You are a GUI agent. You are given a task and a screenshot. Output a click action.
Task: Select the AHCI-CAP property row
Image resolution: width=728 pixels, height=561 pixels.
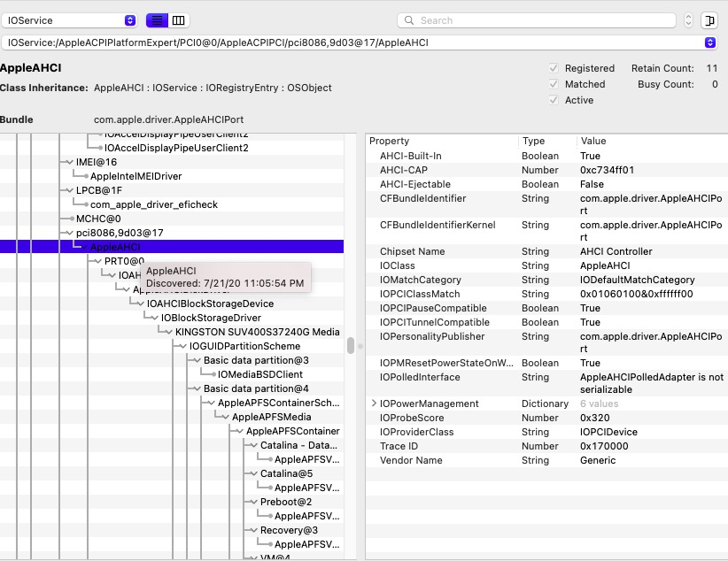click(546, 170)
